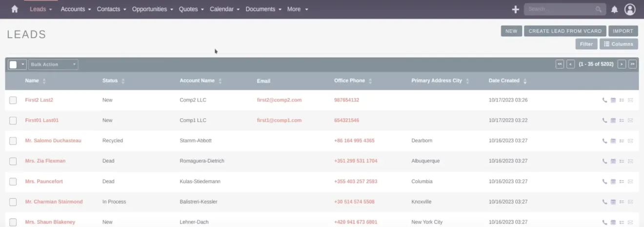Open the notifications bell
Image resolution: width=644 pixels, height=227 pixels.
[x=614, y=9]
